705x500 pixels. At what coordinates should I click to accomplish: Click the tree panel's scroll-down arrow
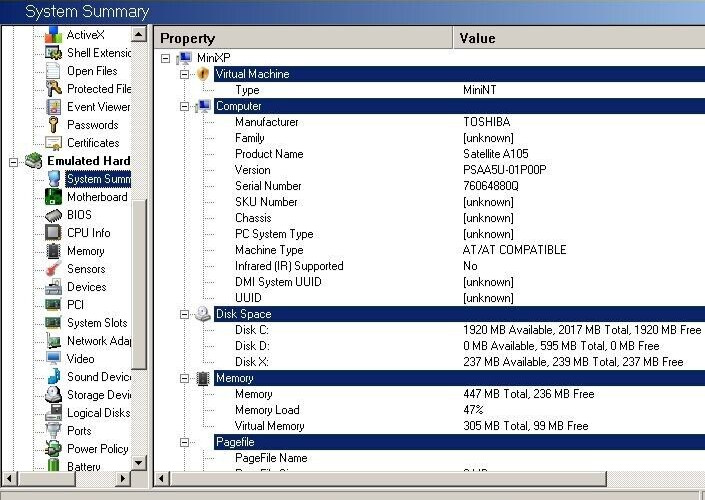point(139,462)
